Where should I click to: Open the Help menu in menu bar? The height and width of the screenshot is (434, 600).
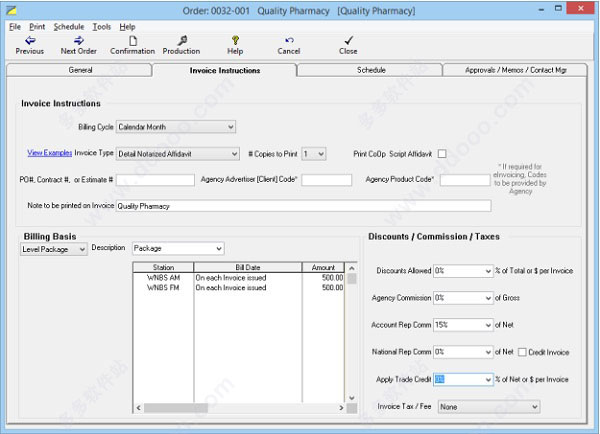point(127,27)
